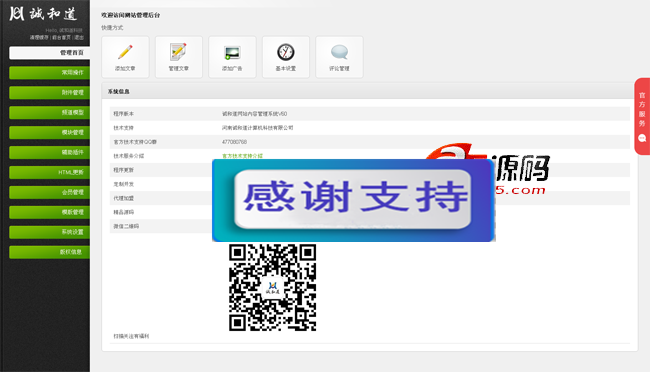
Task: Go to 模块管理 in the sidebar
Action: [x=49, y=132]
